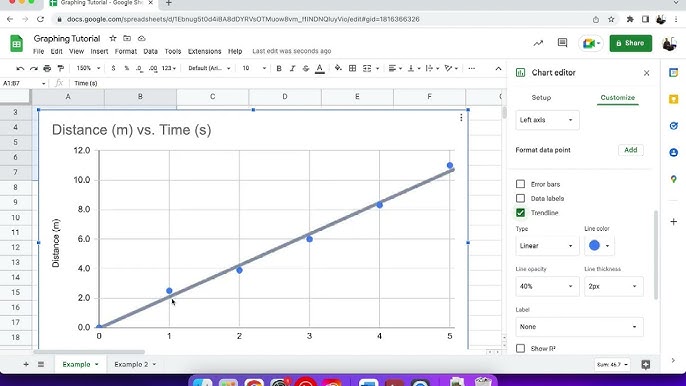The image size is (686, 386).
Task: Apply strikethrough formatting
Action: point(306,68)
